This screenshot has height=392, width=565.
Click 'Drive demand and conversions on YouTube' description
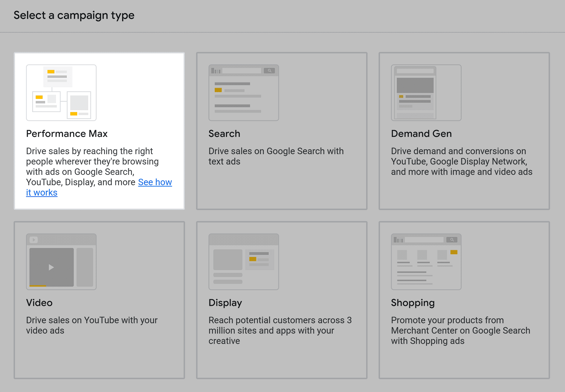(x=462, y=161)
